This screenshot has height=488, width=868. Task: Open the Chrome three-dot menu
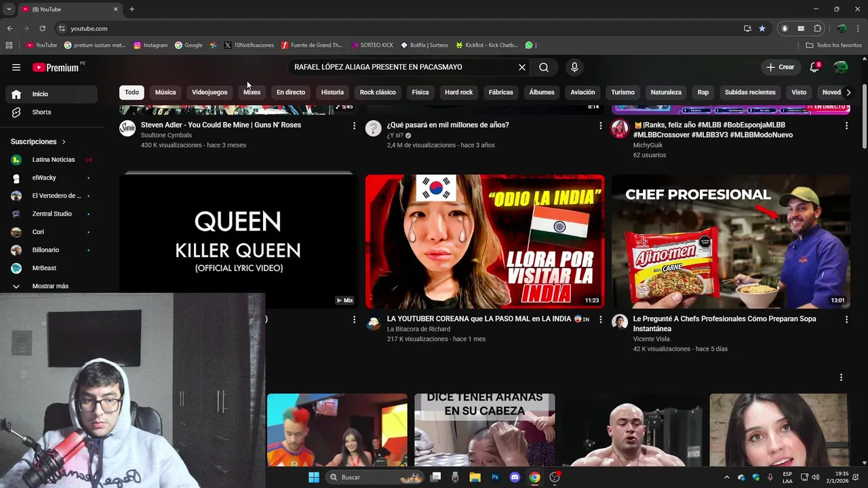tap(859, 28)
